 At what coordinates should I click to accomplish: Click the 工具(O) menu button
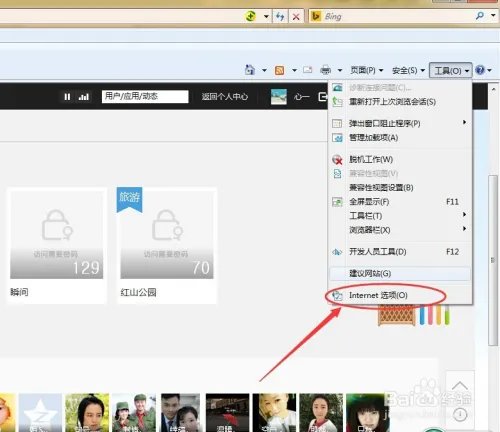coord(451,70)
